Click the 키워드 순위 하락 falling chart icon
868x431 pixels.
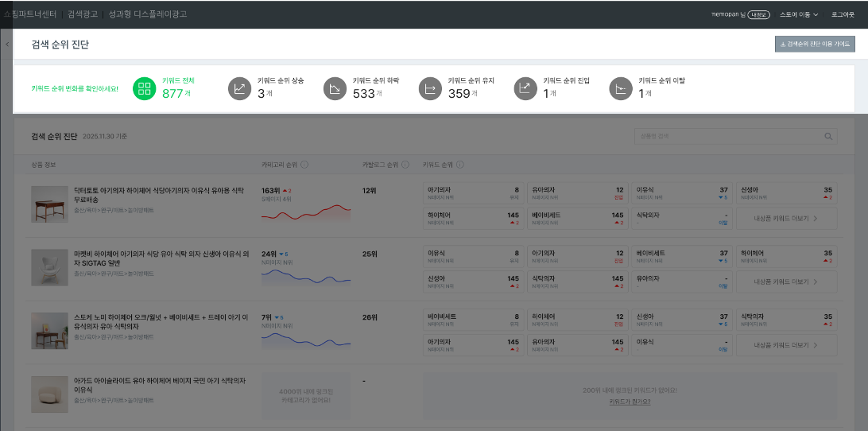335,89
